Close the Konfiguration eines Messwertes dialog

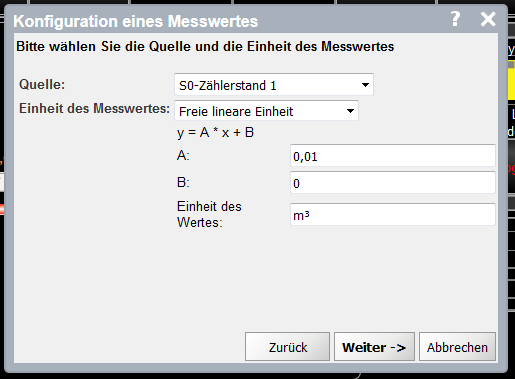tap(488, 19)
